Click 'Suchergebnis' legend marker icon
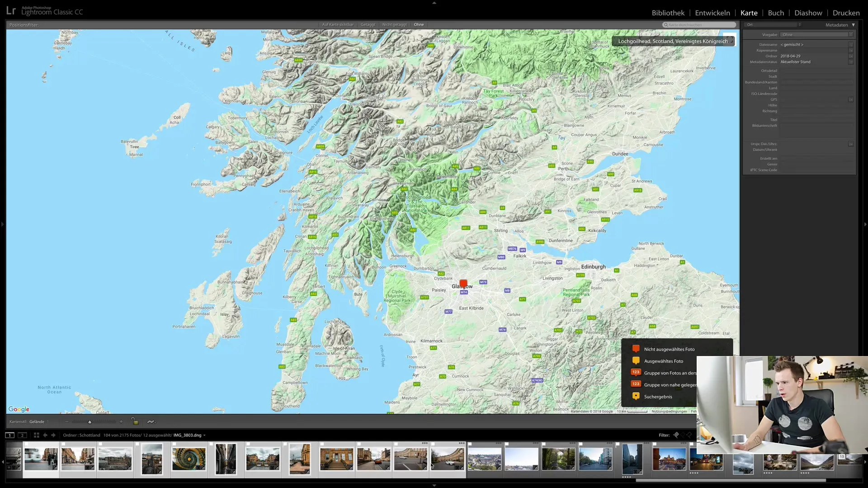This screenshot has width=868, height=488. click(x=636, y=396)
